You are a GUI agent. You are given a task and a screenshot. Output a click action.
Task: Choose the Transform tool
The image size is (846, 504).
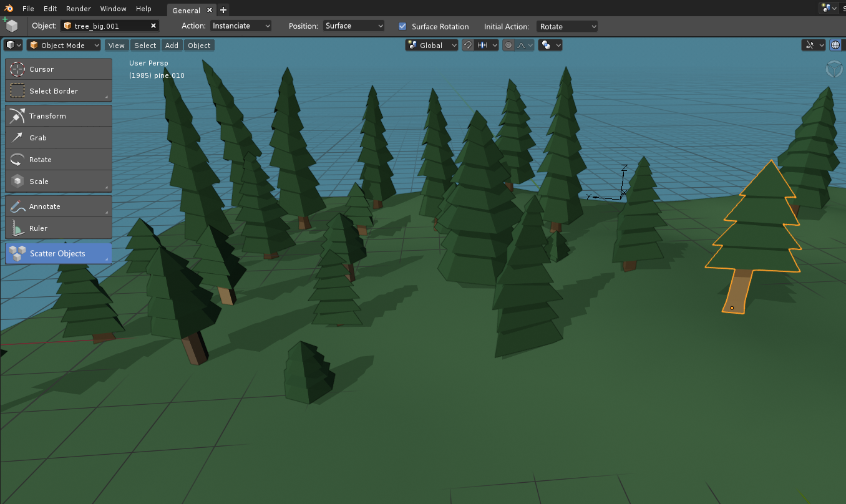click(59, 116)
